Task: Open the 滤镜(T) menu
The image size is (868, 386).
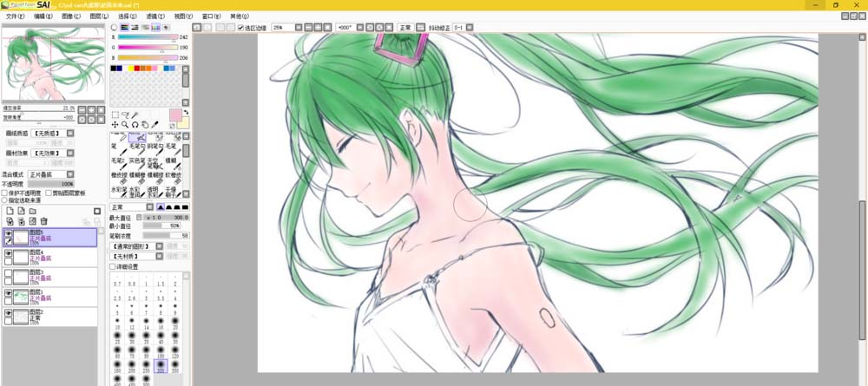Action: [x=155, y=16]
